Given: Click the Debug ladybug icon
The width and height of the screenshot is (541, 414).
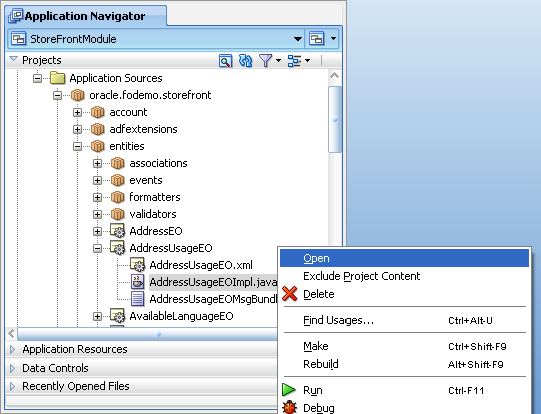Looking at the screenshot, I should [x=289, y=407].
